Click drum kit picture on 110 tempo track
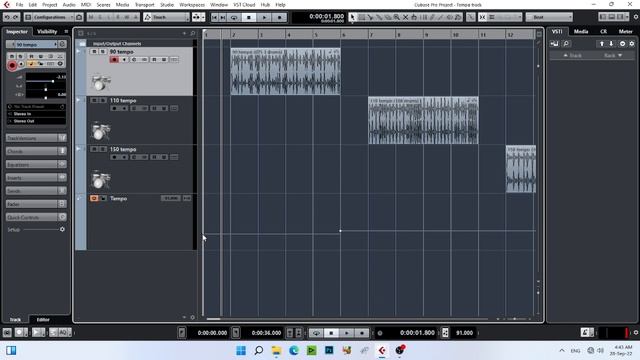This screenshot has width=640, height=360. pyautogui.click(x=100, y=131)
